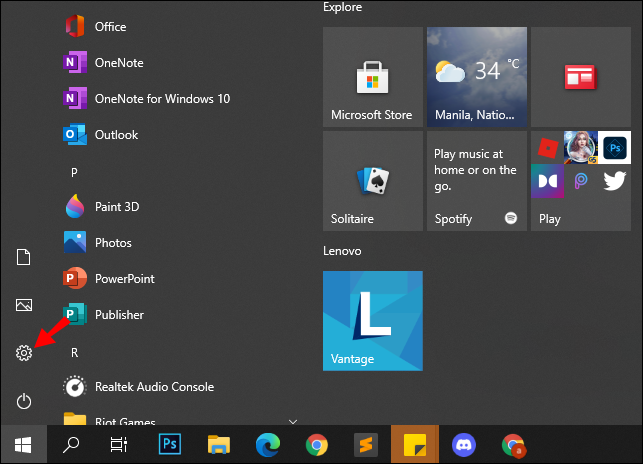Image resolution: width=643 pixels, height=464 pixels.
Task: Click the letter P section header
Action: [74, 172]
